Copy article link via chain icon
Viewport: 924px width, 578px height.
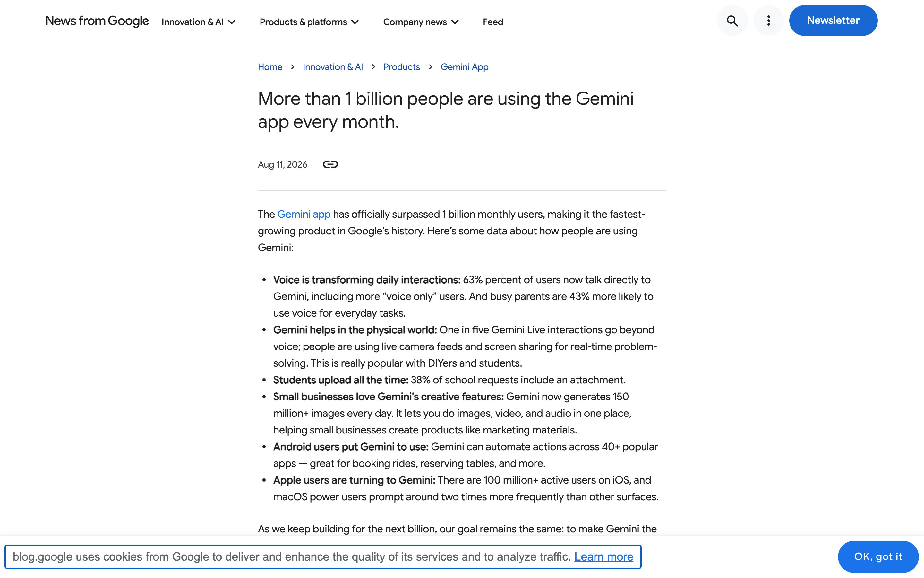pyautogui.click(x=330, y=164)
